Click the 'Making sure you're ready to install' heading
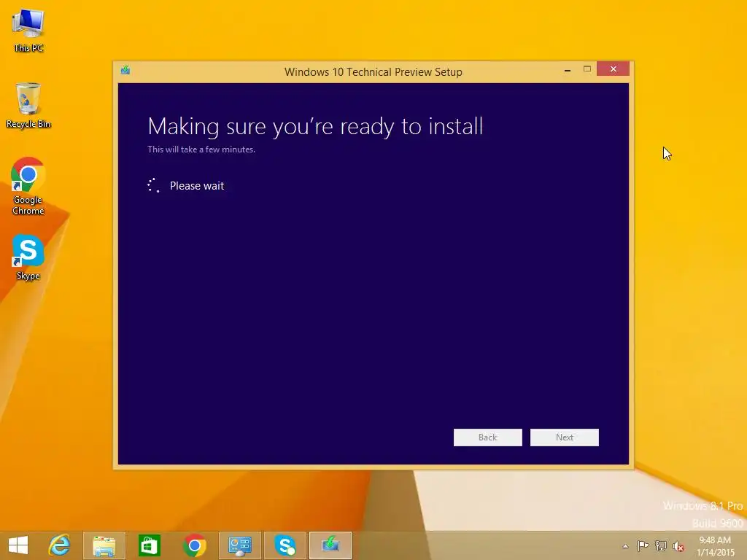 (315, 126)
